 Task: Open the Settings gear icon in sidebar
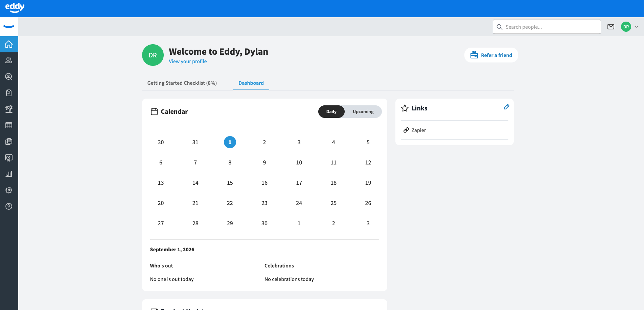[x=9, y=190]
